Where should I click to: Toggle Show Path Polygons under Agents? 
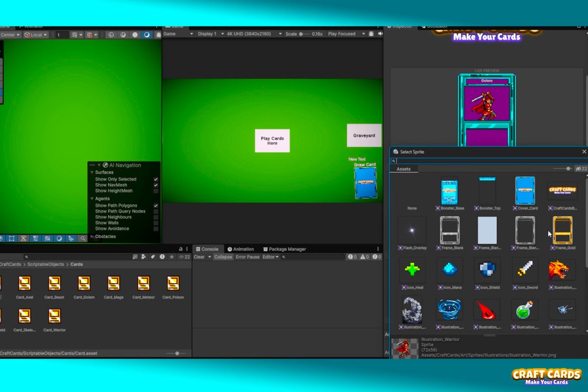click(156, 205)
